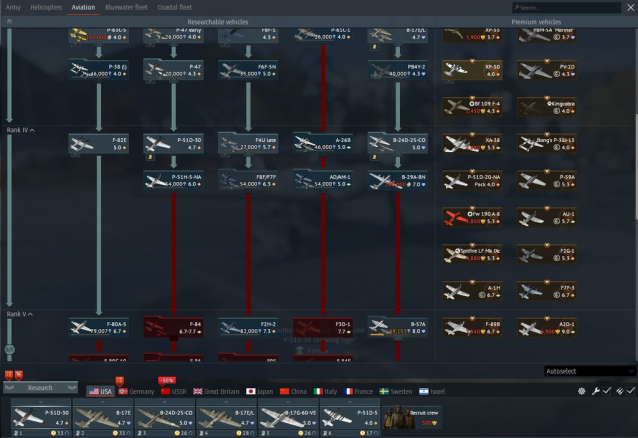Click the wrench repair icon in bottom bar
This screenshot has width=638, height=438.
[594, 391]
